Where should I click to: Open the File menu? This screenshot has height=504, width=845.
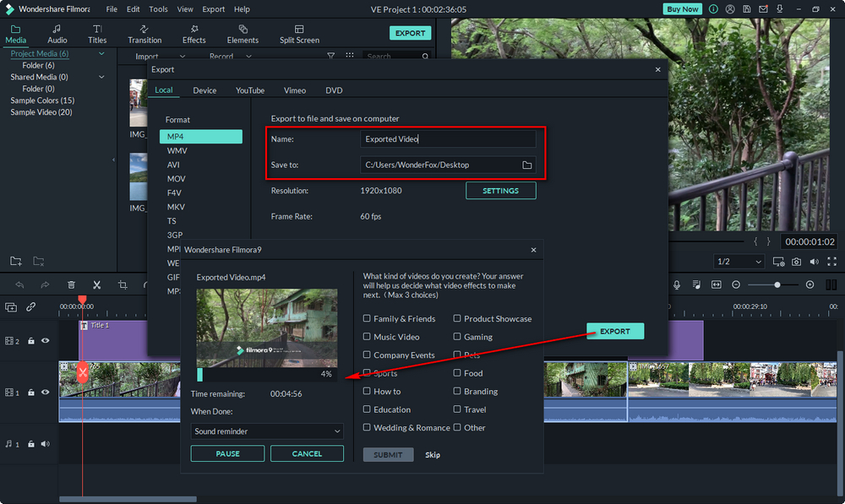[x=112, y=9]
